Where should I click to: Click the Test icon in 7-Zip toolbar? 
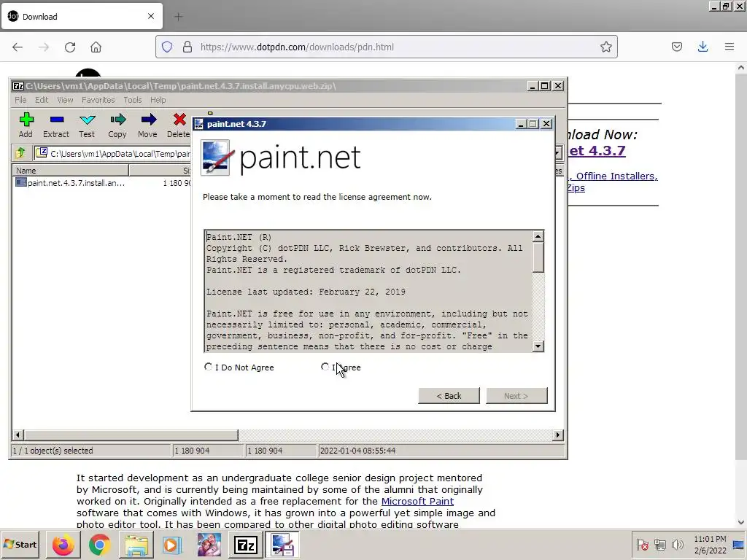(x=87, y=125)
